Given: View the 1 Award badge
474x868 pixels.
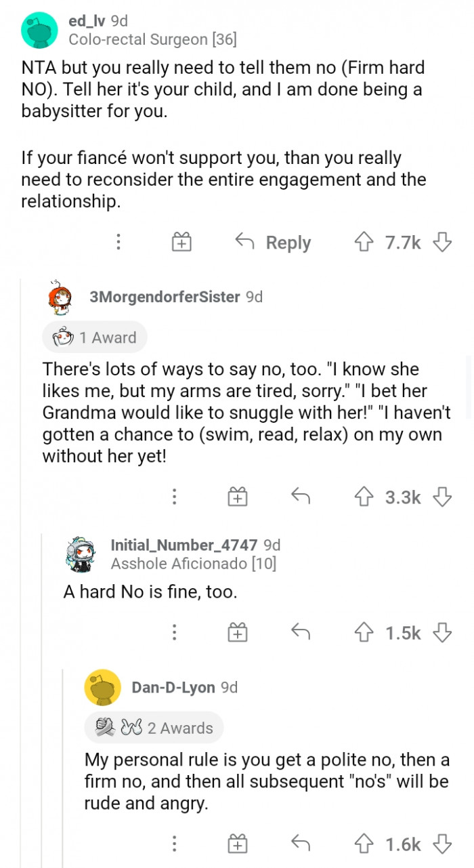Looking at the screenshot, I should (x=95, y=337).
